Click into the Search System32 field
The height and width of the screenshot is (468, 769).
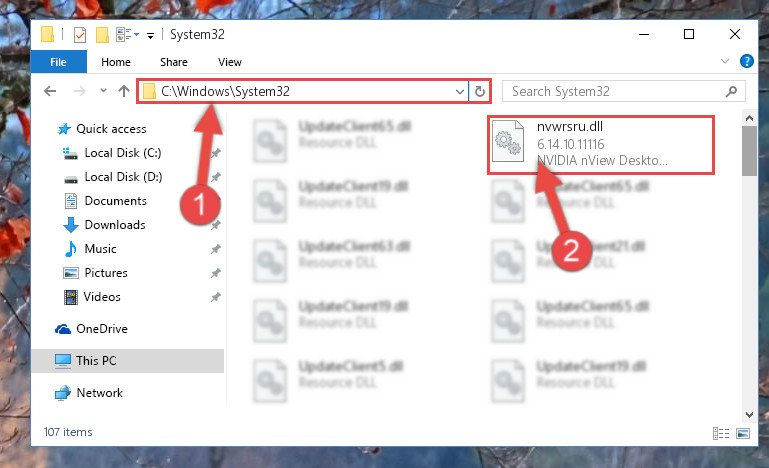(615, 91)
